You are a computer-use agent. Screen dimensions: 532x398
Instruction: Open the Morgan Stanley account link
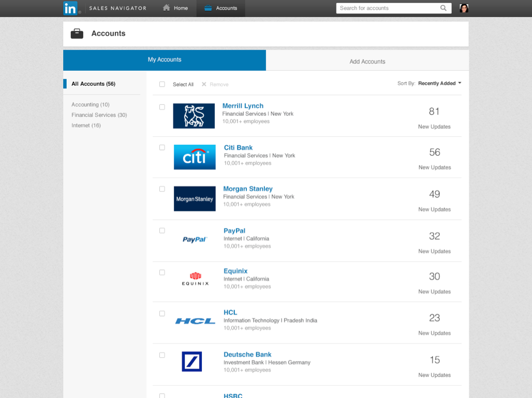point(248,189)
